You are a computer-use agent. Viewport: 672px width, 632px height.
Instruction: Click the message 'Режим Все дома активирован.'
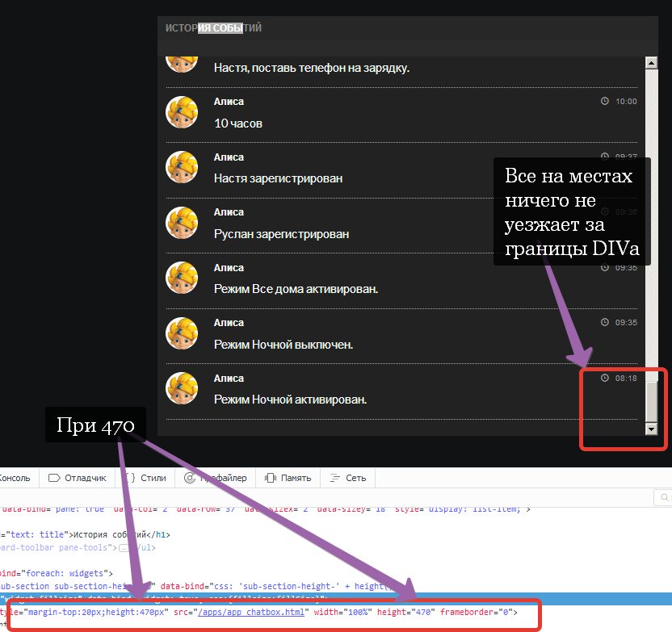(x=296, y=289)
